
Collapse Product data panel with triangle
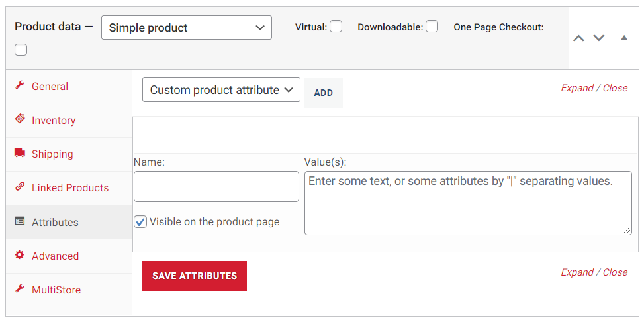pos(624,38)
